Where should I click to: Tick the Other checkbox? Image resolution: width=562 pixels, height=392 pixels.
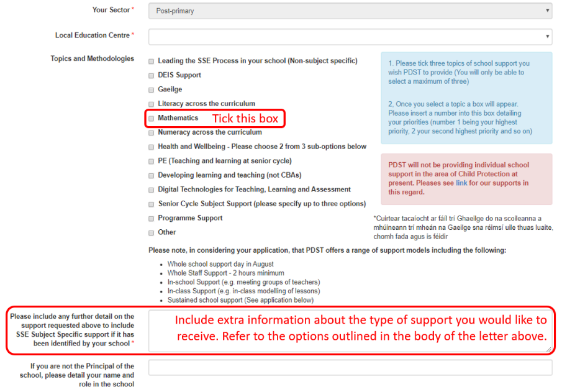pos(152,233)
